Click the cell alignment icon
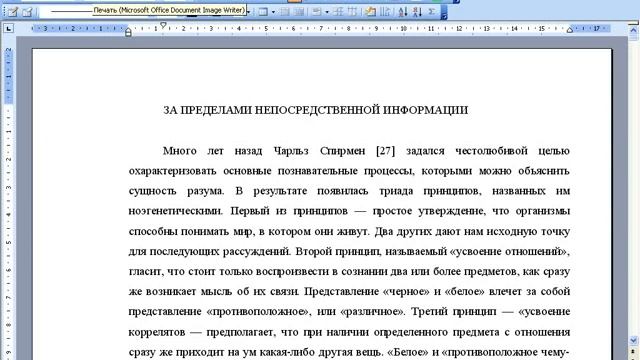The height and width of the screenshot is (360, 640). pos(317,12)
